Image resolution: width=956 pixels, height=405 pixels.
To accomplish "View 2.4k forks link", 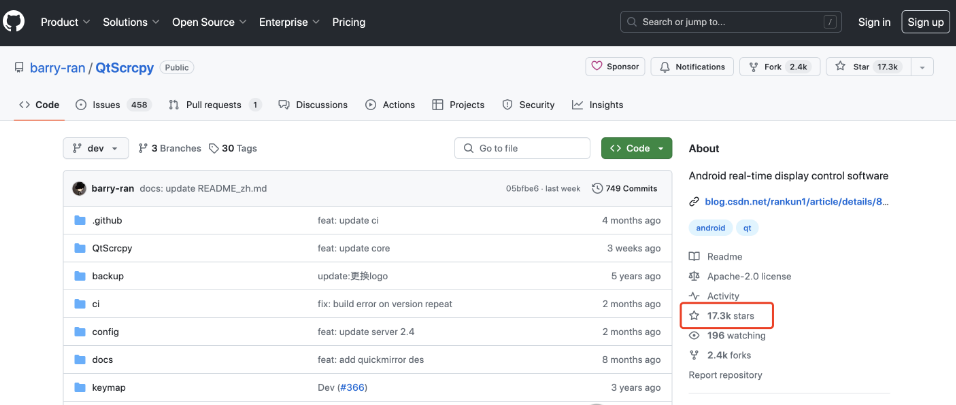I will point(720,355).
